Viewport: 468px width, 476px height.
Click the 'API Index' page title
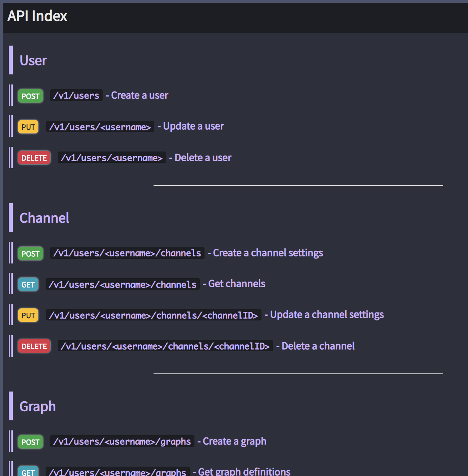point(37,16)
